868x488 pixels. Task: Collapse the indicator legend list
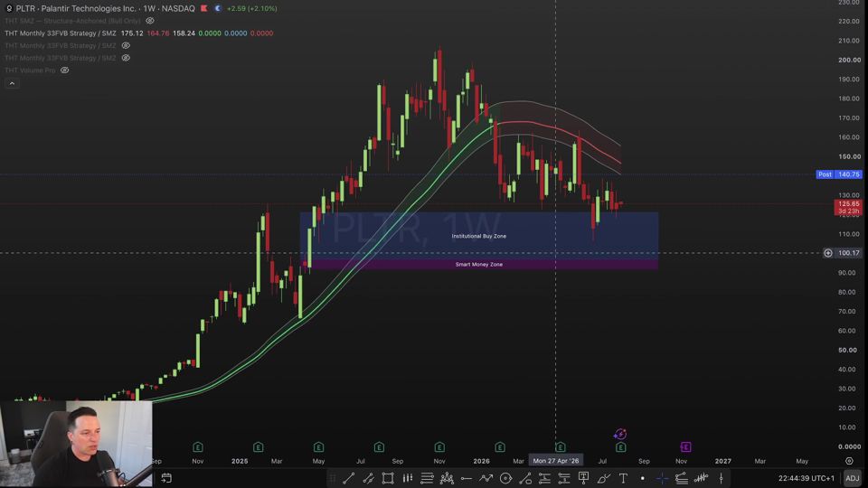(12, 83)
